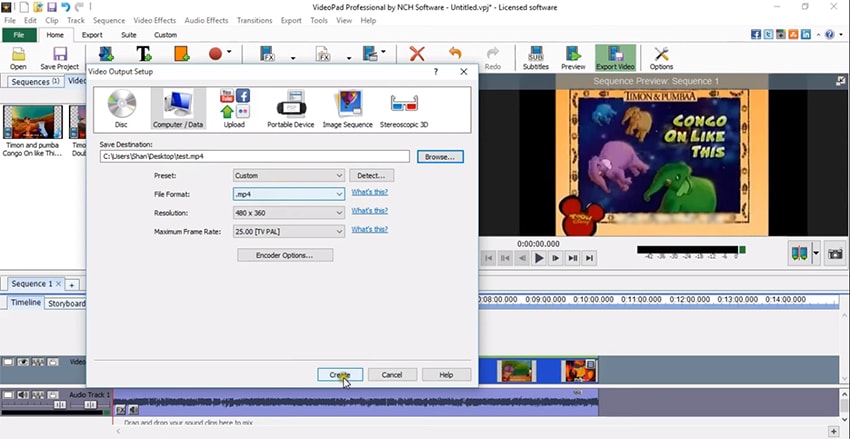Click the orange Undo arrow icon
Viewport: 850px width, 439px height.
click(455, 53)
